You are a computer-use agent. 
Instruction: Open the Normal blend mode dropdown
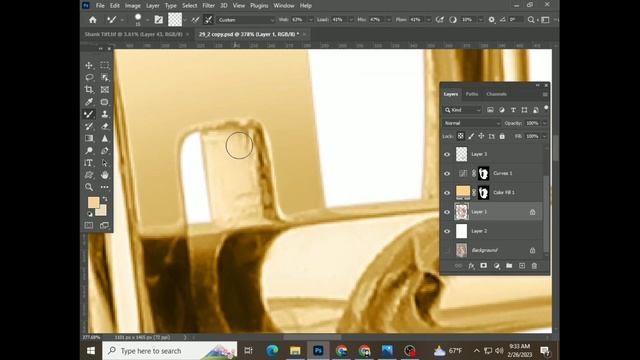[x=472, y=123]
